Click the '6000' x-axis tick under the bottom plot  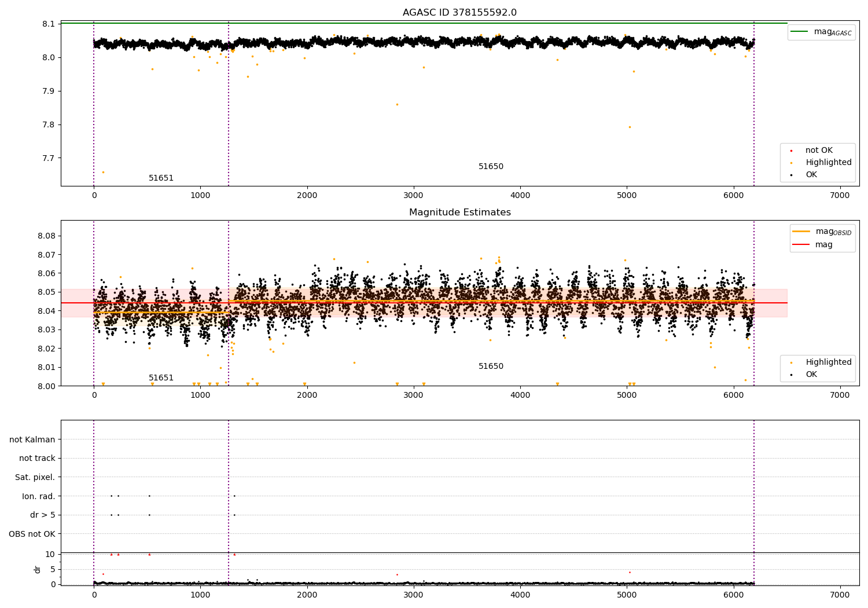(x=734, y=595)
